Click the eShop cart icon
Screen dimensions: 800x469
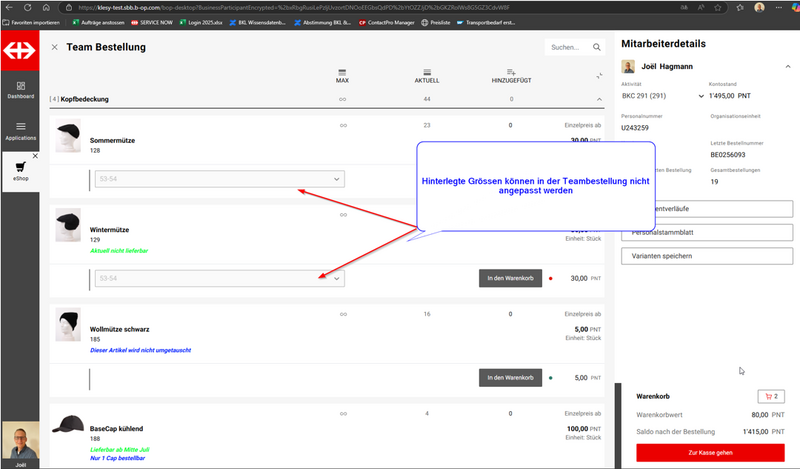(20, 166)
